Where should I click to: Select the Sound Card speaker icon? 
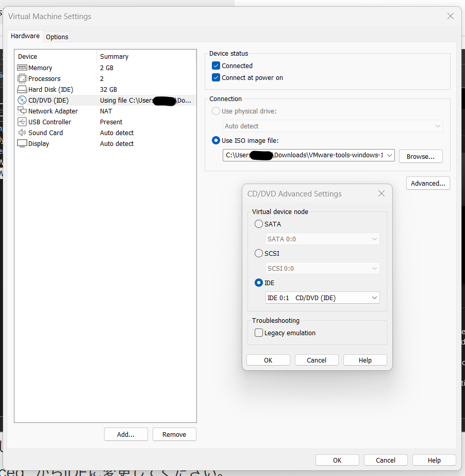click(22, 133)
